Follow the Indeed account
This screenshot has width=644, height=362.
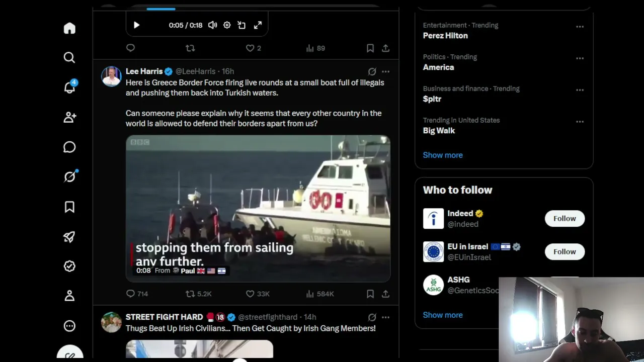565,219
